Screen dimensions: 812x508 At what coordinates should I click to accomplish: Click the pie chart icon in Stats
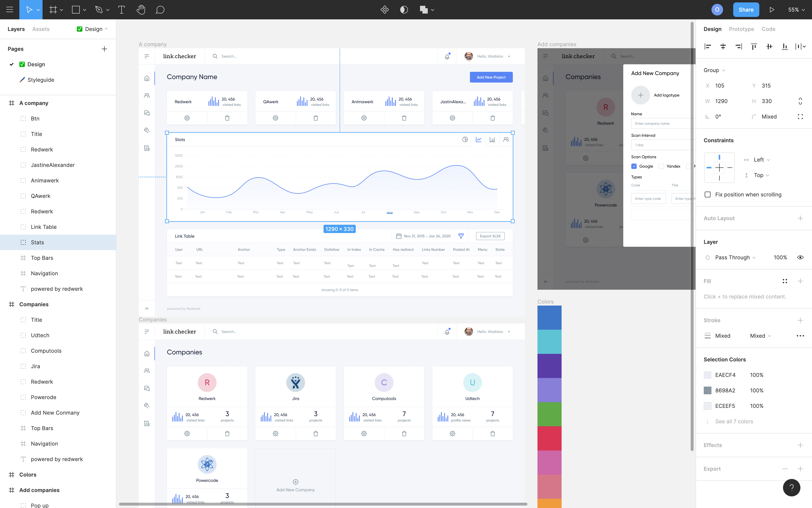coord(465,139)
